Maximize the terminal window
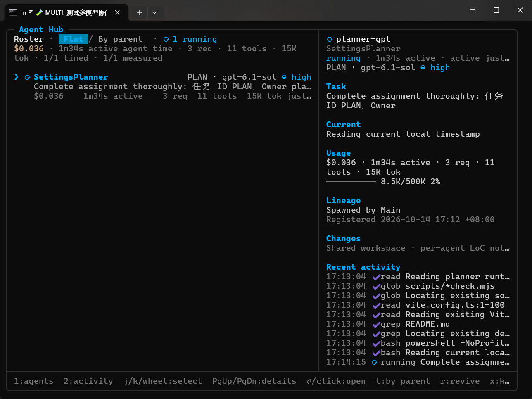532x399 pixels. [x=496, y=10]
